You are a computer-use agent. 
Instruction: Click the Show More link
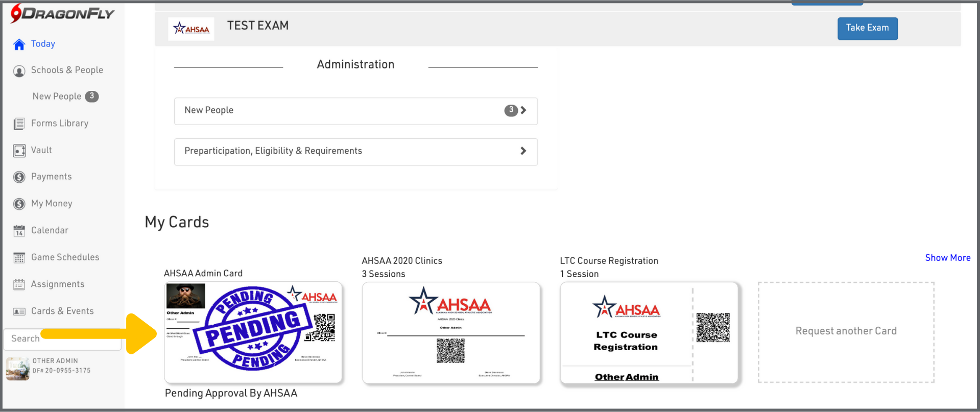pyautogui.click(x=947, y=258)
